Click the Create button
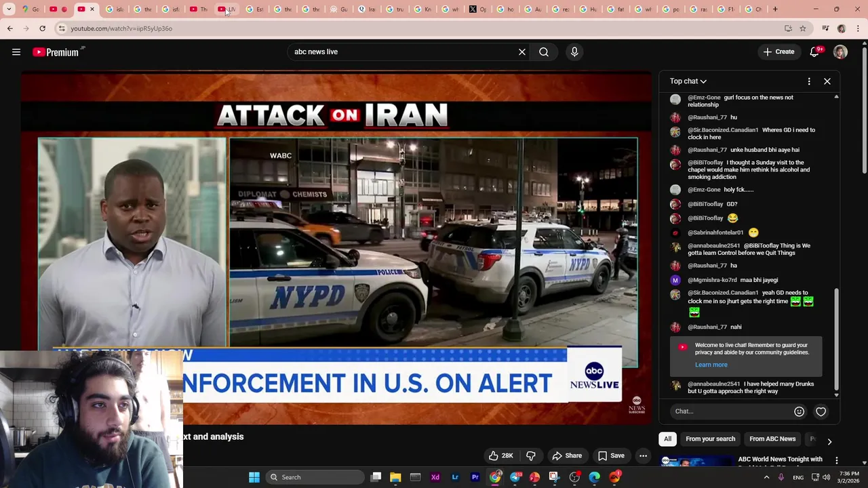This screenshot has height=488, width=868. [778, 52]
